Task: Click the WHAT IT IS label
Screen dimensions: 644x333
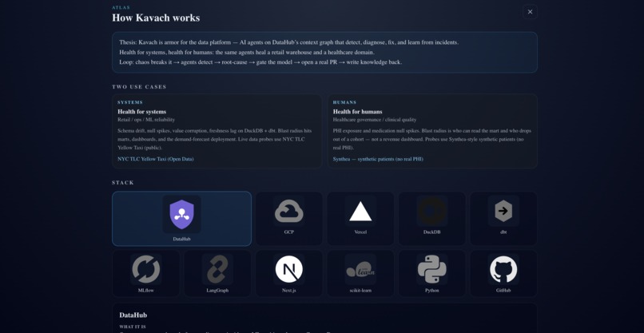Action: click(133, 327)
